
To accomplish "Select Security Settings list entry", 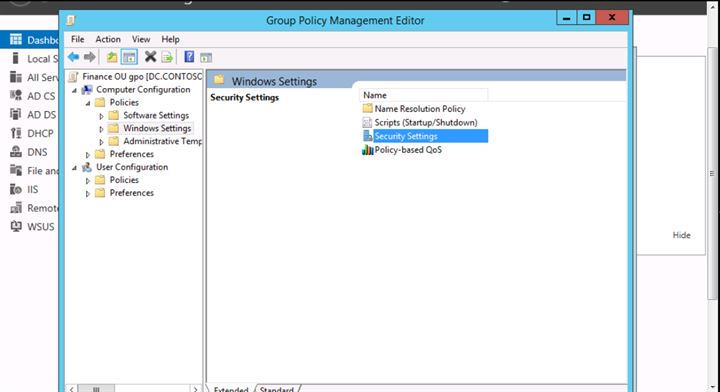I will (430, 136).
